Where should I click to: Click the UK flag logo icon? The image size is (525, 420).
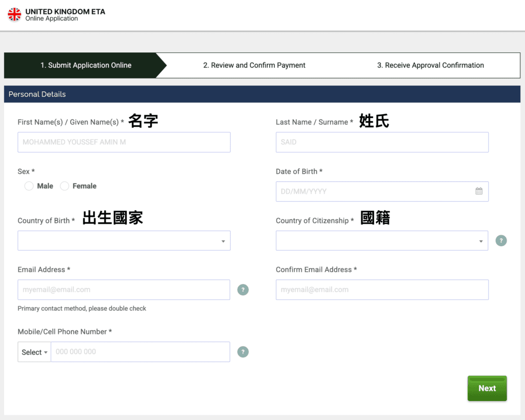point(14,14)
